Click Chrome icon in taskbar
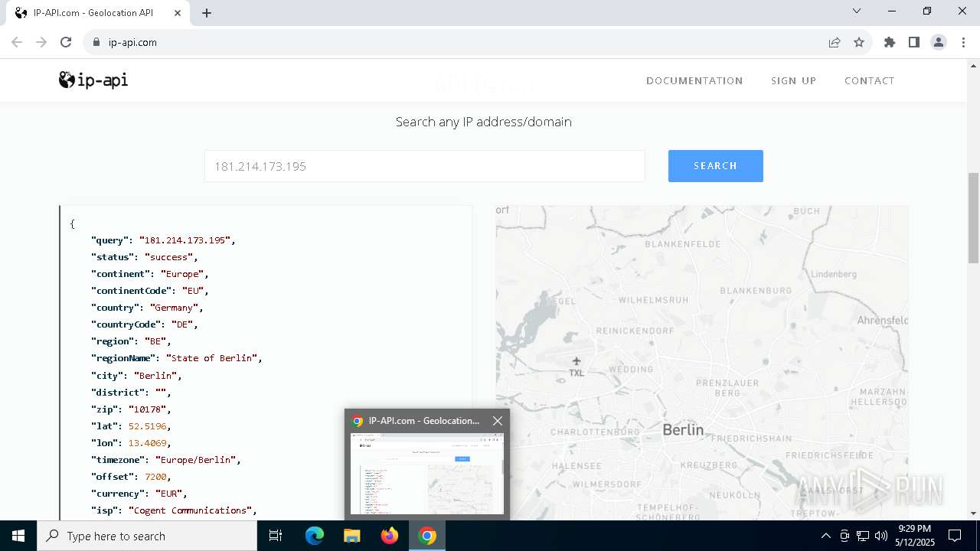Viewport: 980px width, 551px height. pos(427,536)
